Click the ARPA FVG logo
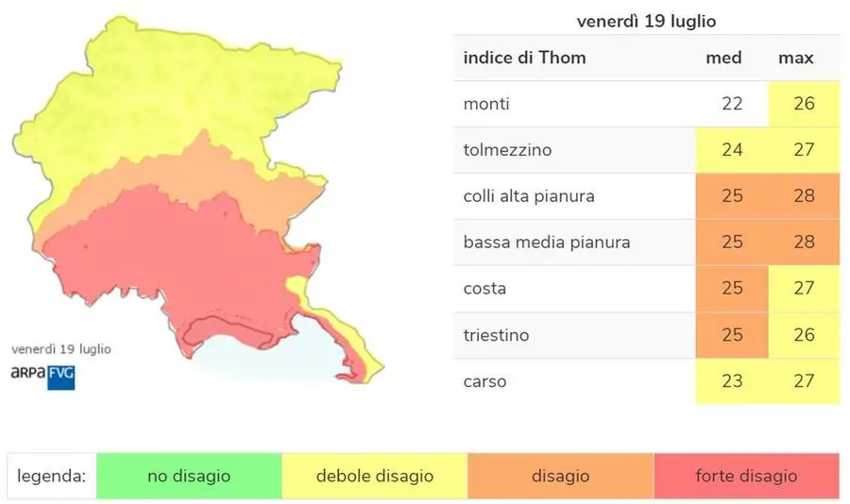Viewport: 850px width, 504px height. click(42, 378)
